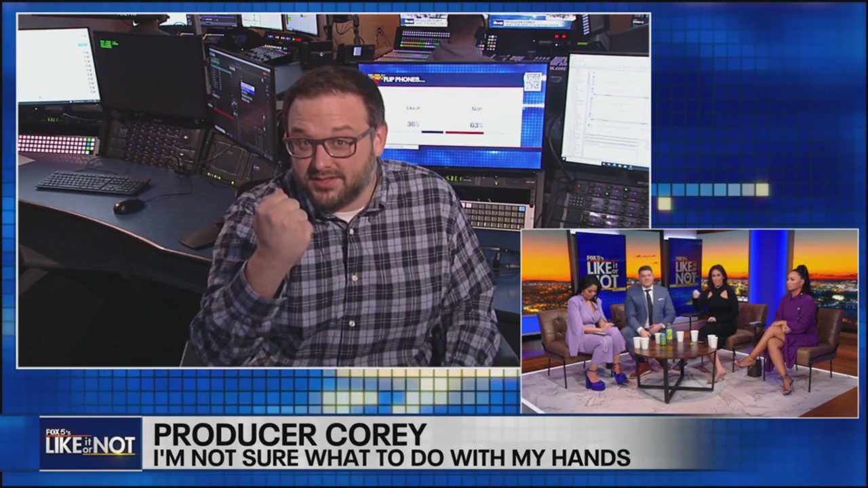
Task: Click the QR code on the poll monitor
Action: pos(532,81)
